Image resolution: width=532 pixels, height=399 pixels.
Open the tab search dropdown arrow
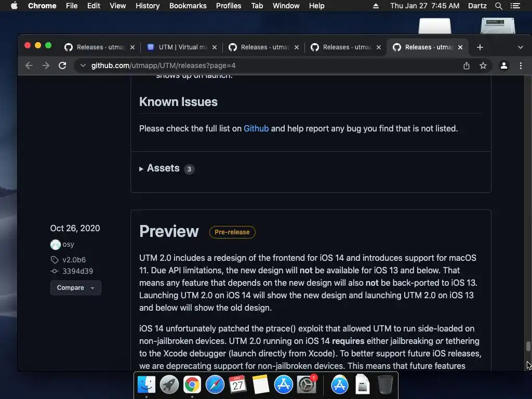pyautogui.click(x=521, y=47)
